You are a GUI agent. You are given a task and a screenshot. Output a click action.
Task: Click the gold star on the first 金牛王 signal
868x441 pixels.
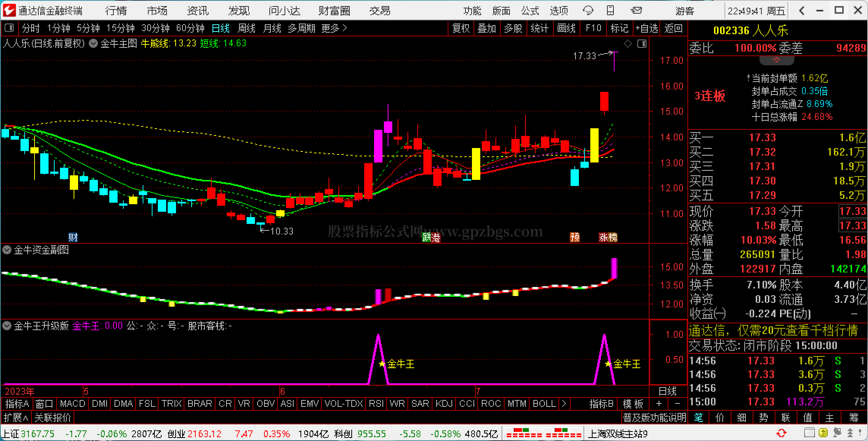382,364
